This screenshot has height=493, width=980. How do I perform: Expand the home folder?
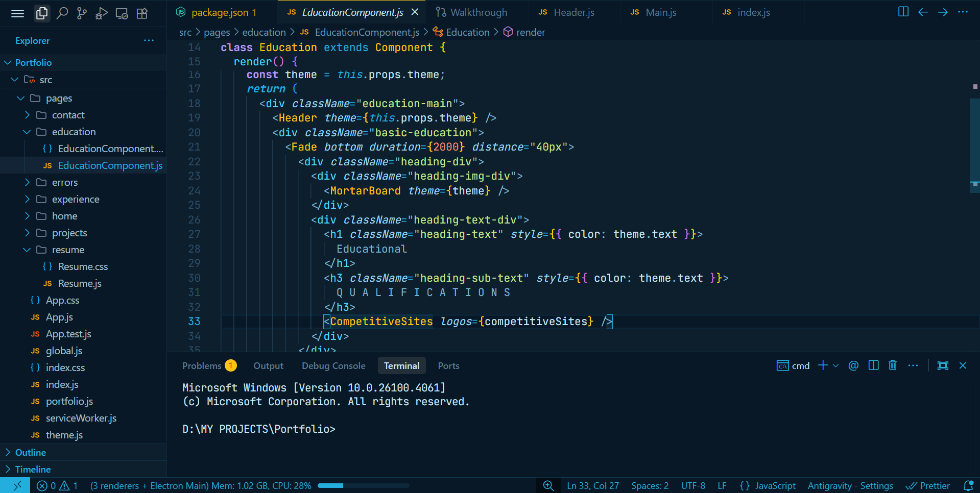point(27,216)
